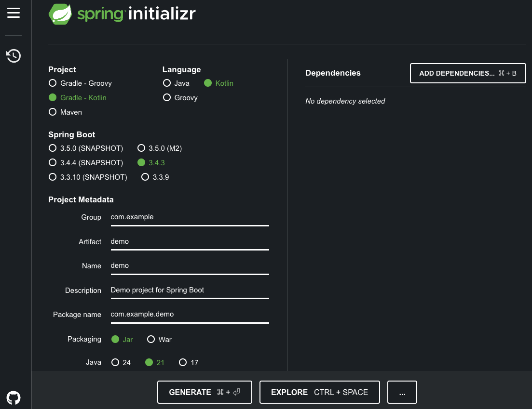The image size is (532, 409).
Task: Select Spring Boot 3.5.0 (SNAPSHOT) version
Action: point(53,148)
